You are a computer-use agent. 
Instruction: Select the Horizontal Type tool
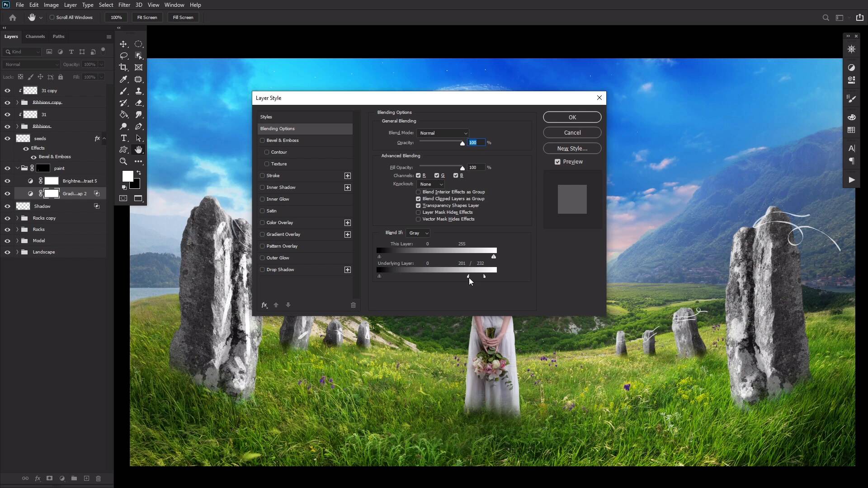tap(123, 138)
